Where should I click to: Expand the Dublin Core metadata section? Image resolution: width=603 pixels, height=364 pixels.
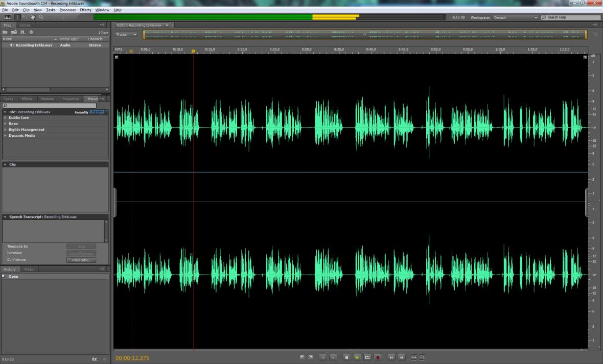click(6, 117)
